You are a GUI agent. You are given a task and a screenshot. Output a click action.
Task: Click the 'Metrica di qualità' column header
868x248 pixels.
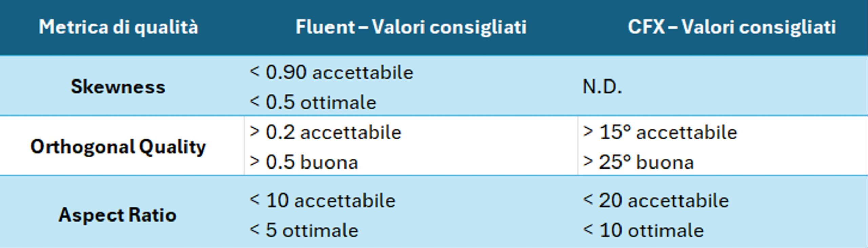[118, 27]
